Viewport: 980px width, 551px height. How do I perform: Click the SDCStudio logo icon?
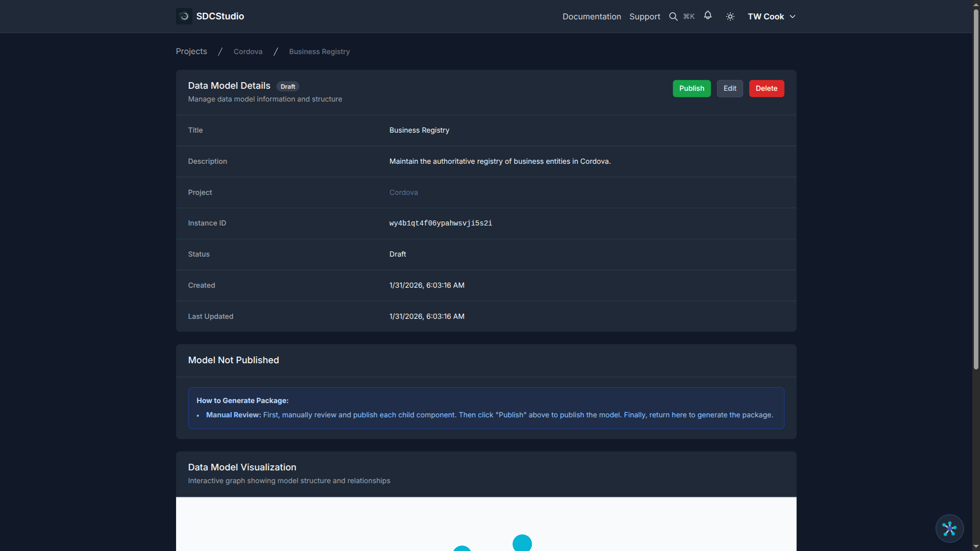183,16
